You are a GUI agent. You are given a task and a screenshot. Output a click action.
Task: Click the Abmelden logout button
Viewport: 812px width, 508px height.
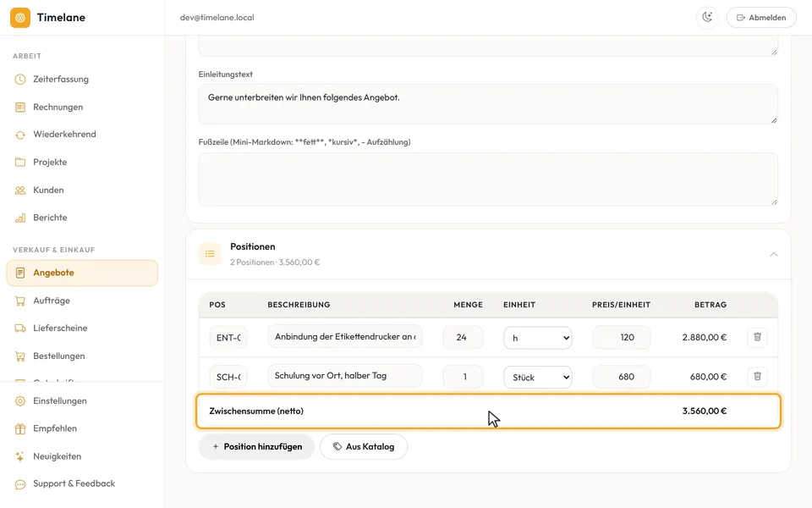pos(761,18)
